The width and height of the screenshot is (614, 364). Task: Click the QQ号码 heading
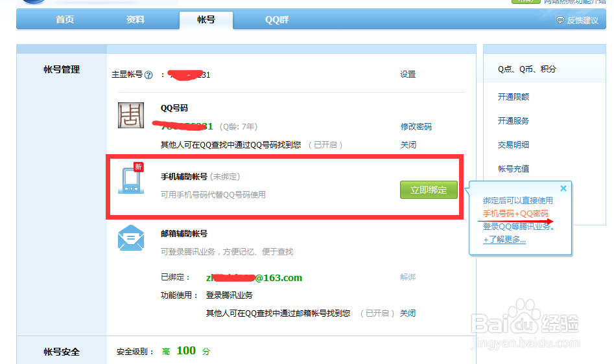tap(174, 108)
